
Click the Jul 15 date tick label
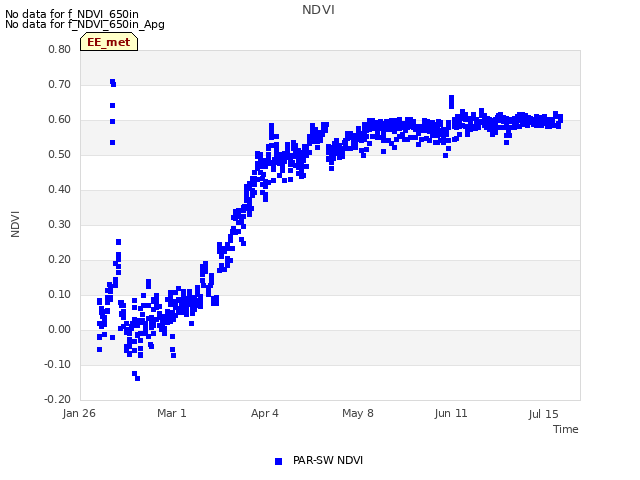tap(543, 414)
